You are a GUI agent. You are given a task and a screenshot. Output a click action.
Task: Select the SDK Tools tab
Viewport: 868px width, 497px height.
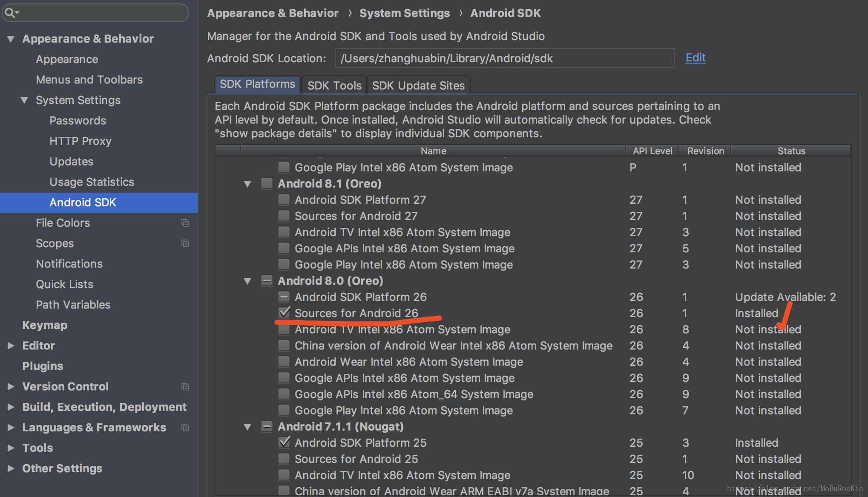pos(333,85)
